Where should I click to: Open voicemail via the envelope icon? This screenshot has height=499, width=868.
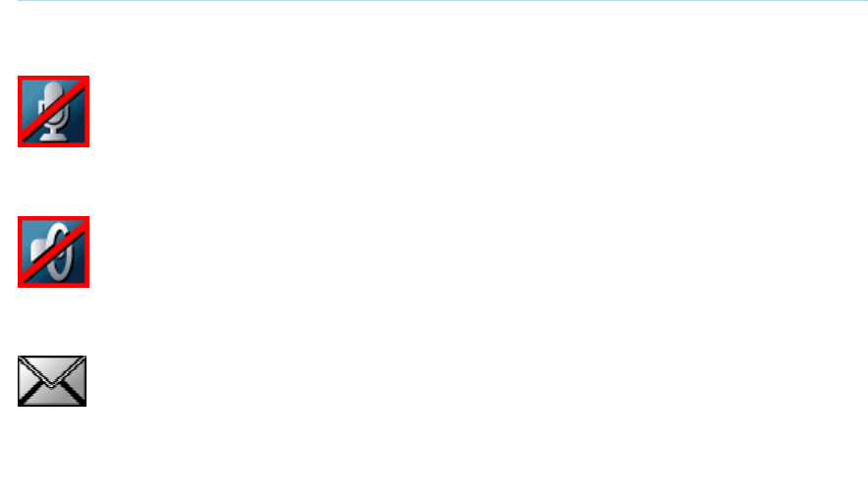tap(52, 381)
